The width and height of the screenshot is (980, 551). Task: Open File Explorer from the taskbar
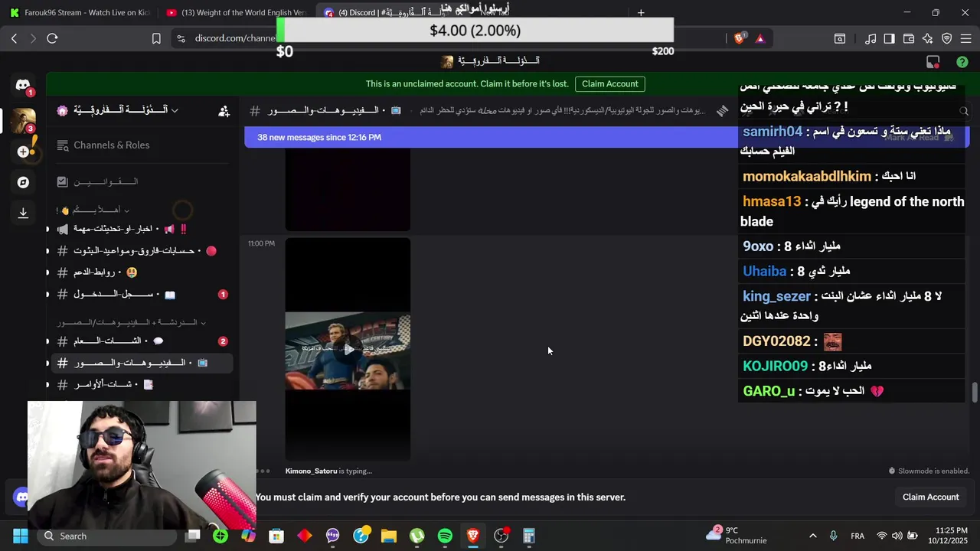(x=389, y=536)
